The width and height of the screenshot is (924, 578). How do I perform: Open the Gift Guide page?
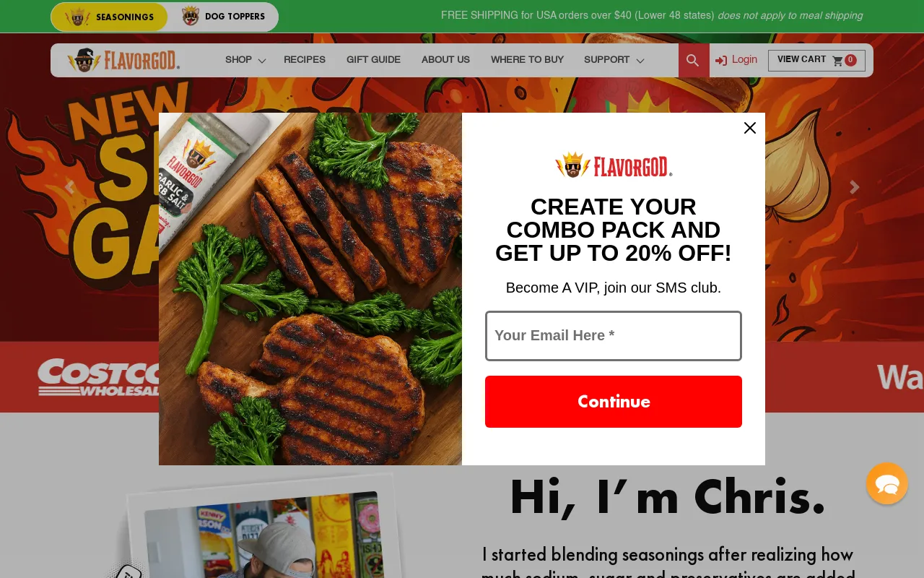(x=373, y=61)
